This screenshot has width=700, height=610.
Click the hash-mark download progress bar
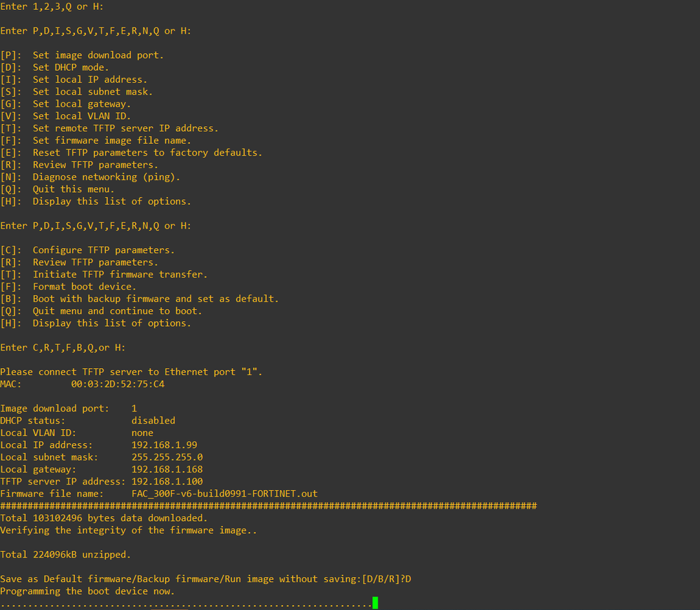pyautogui.click(x=268, y=506)
